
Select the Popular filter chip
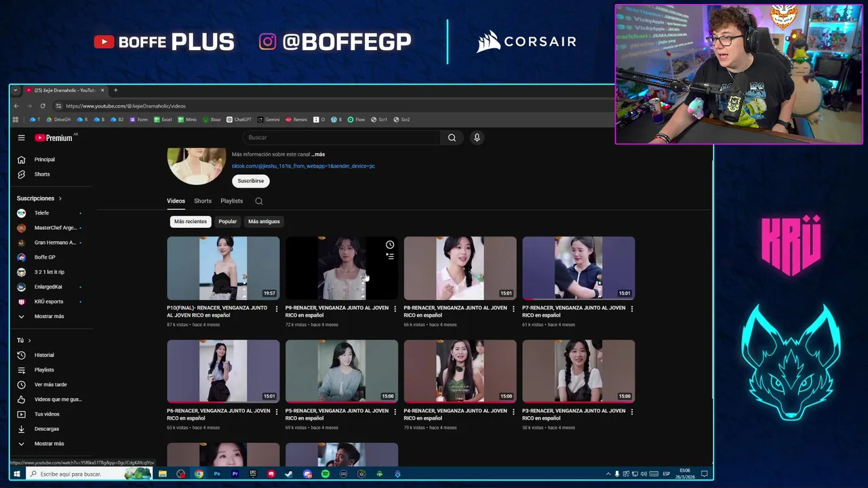click(x=228, y=222)
